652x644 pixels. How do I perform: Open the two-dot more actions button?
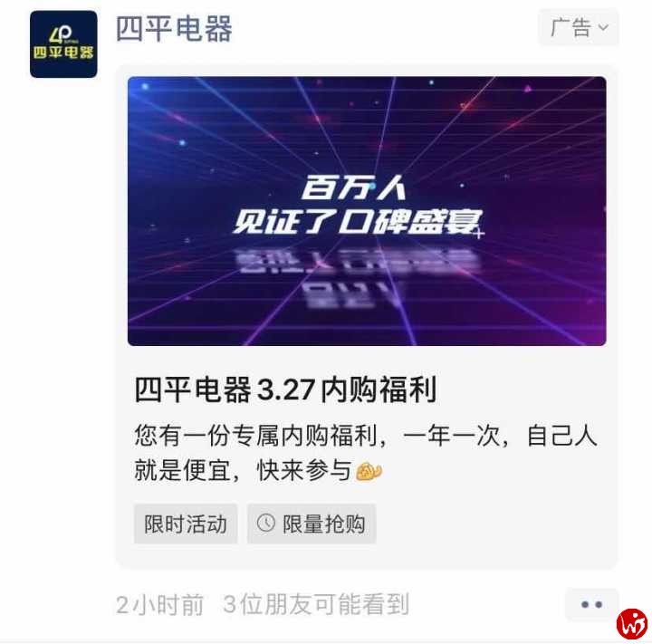tap(591, 604)
